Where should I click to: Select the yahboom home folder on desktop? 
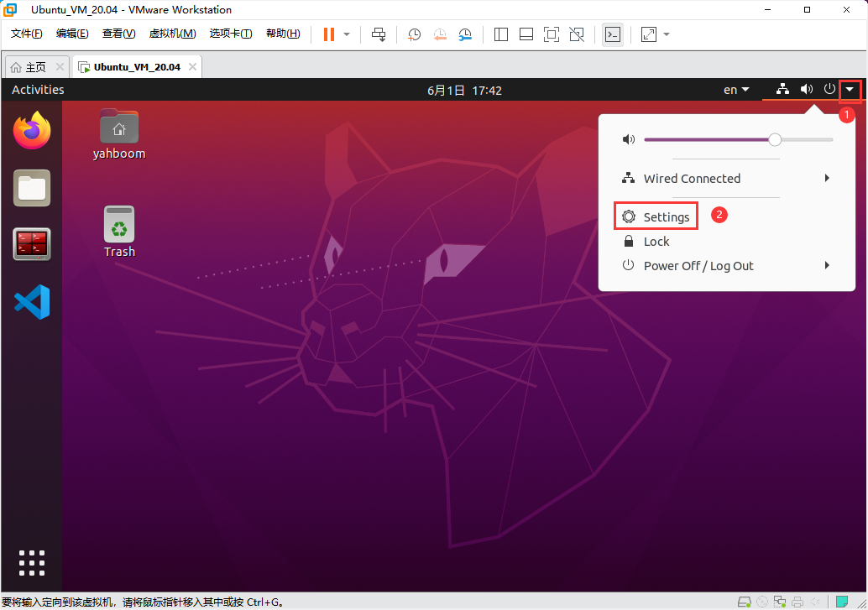(x=119, y=134)
